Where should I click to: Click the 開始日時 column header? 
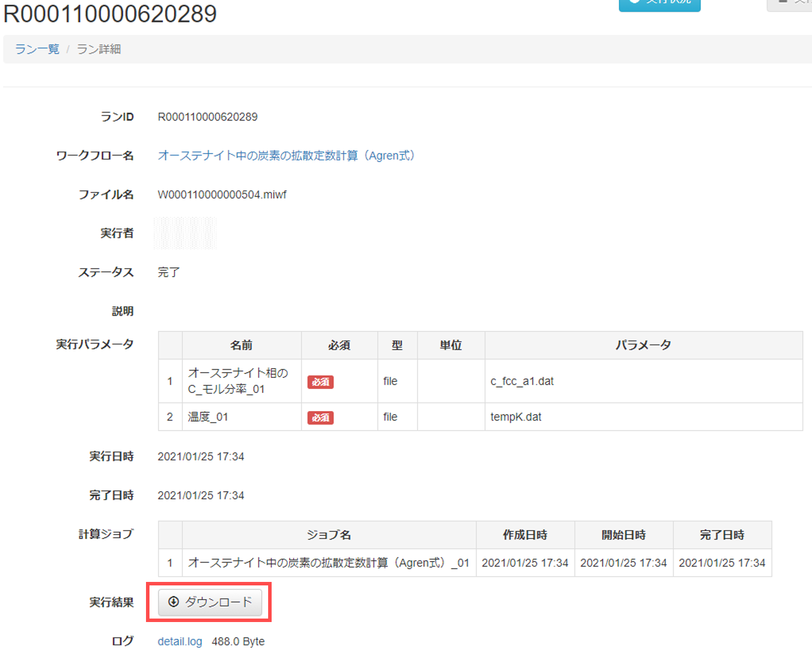coord(624,535)
